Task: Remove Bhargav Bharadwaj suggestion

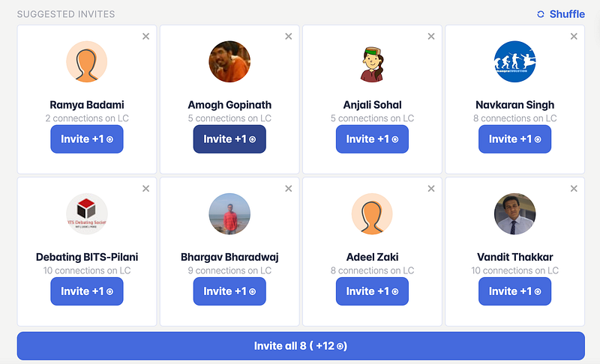Action: [x=289, y=188]
